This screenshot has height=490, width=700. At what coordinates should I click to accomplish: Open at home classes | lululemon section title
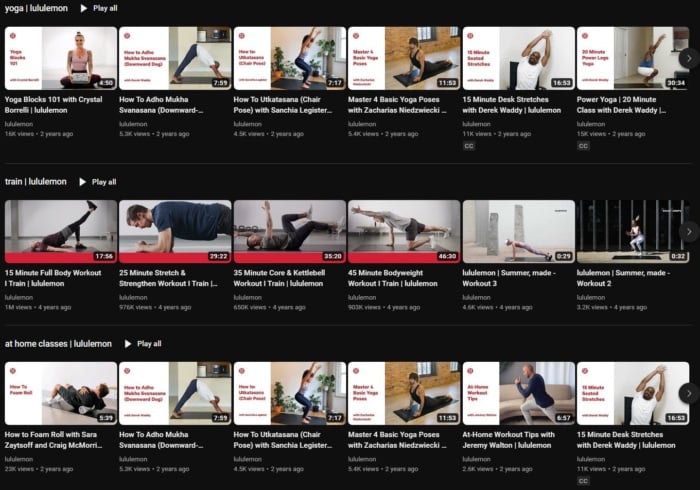pyautogui.click(x=58, y=344)
